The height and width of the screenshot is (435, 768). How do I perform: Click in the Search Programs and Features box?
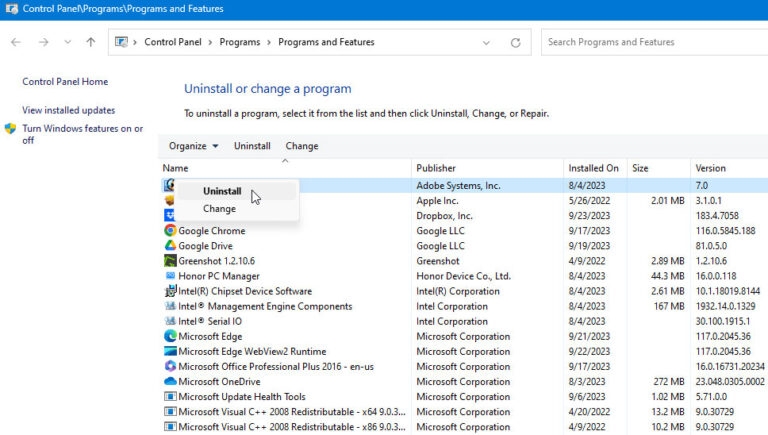click(x=650, y=42)
